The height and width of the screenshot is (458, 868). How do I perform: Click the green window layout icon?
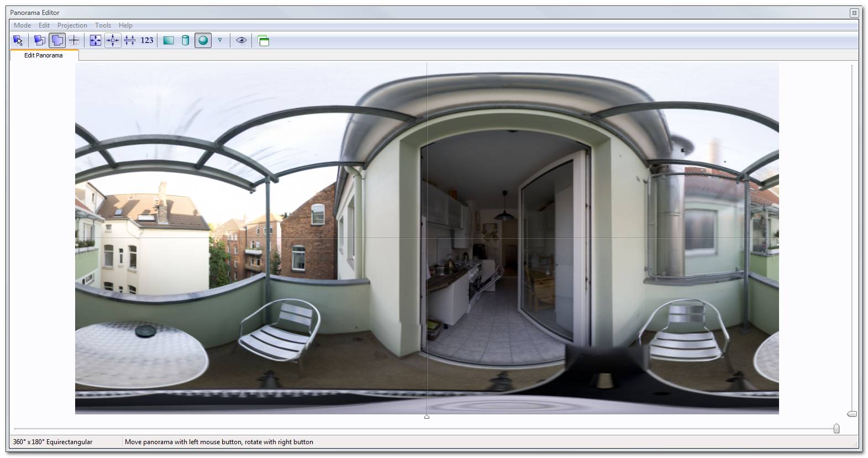tap(264, 40)
